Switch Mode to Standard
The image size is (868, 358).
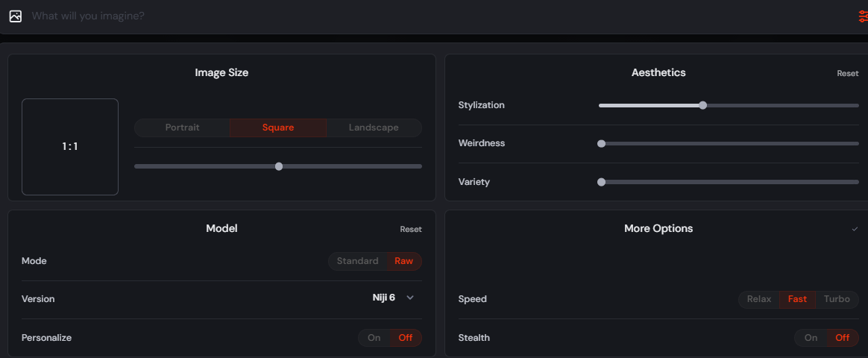tap(358, 261)
